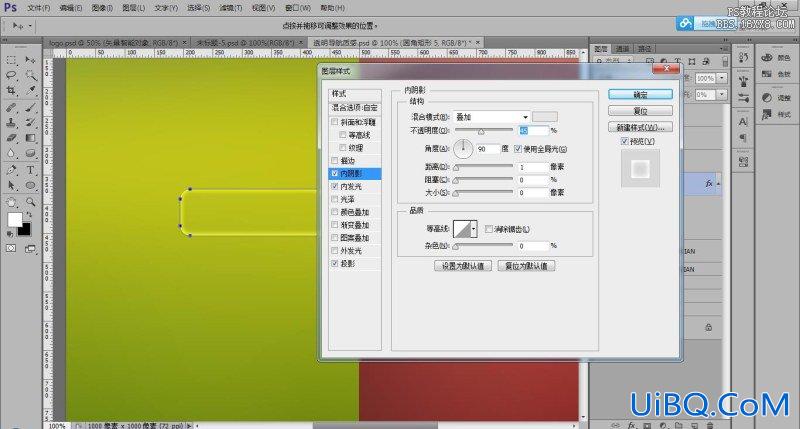
Task: Toggle 预览 (Preview) checkbox
Action: click(624, 141)
